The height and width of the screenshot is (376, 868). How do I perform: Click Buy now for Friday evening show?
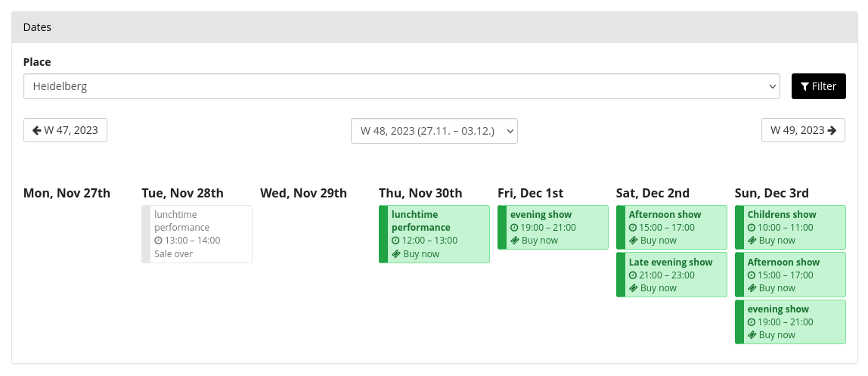(x=540, y=241)
